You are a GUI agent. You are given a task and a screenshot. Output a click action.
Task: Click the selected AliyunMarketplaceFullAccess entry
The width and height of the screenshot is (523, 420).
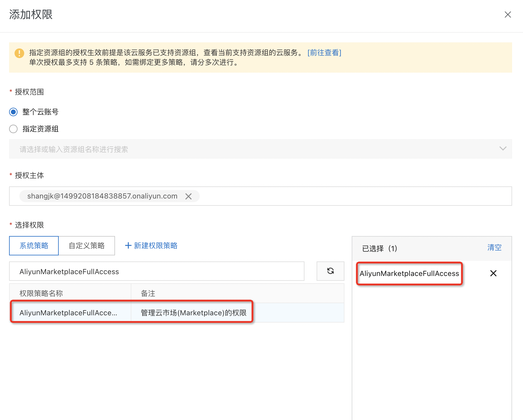click(409, 274)
